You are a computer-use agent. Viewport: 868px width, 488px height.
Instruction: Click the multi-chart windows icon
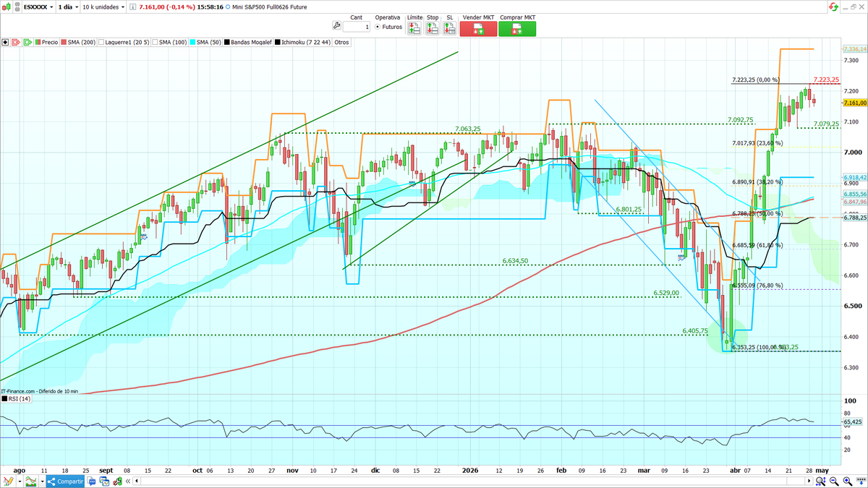pos(105,481)
